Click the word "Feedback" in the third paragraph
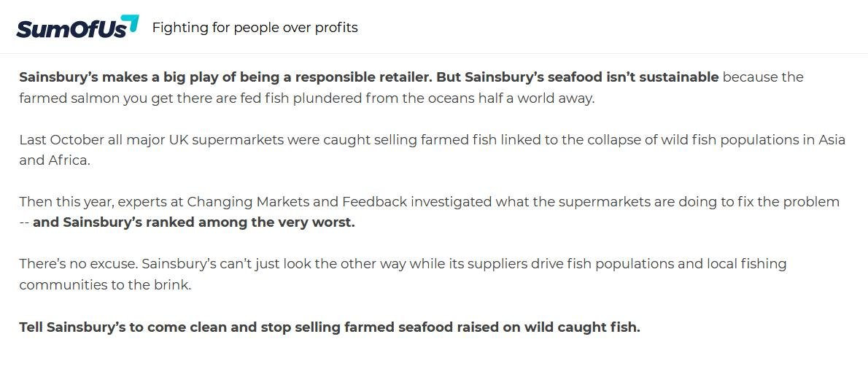Image resolution: width=868 pixels, height=385 pixels. click(x=374, y=201)
